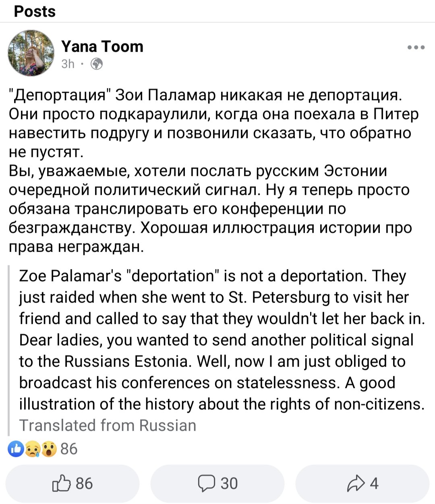Click the 86 count in Like button
The width and height of the screenshot is (435, 504).
[84, 483]
